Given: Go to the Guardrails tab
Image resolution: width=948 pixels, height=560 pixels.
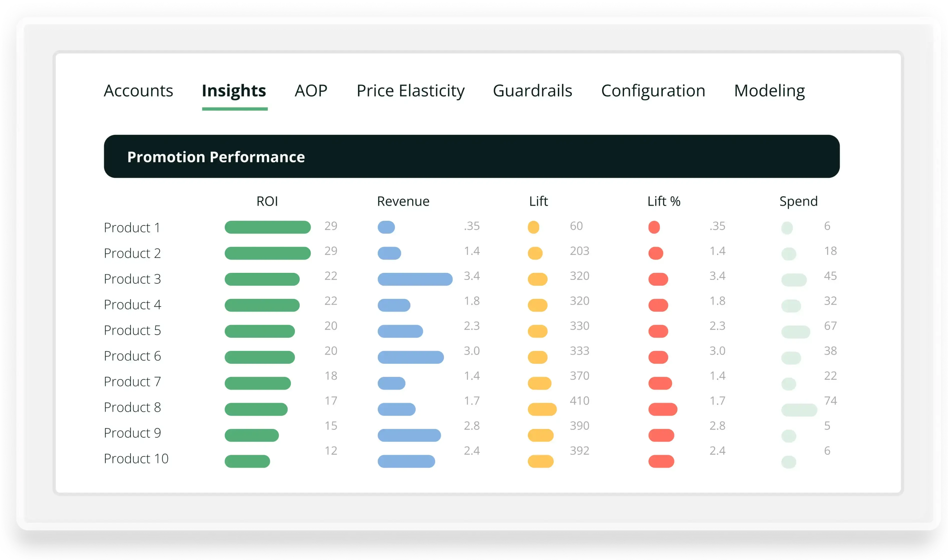Looking at the screenshot, I should coord(532,91).
